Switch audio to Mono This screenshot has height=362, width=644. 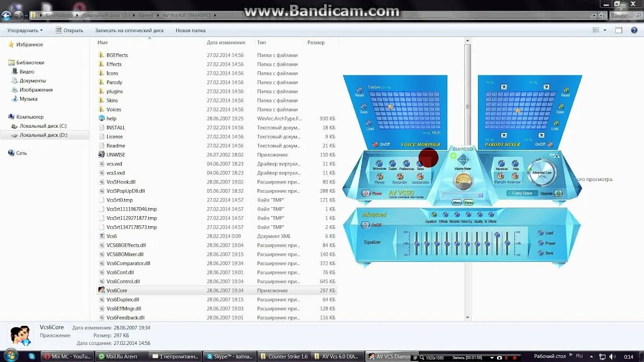(x=457, y=203)
